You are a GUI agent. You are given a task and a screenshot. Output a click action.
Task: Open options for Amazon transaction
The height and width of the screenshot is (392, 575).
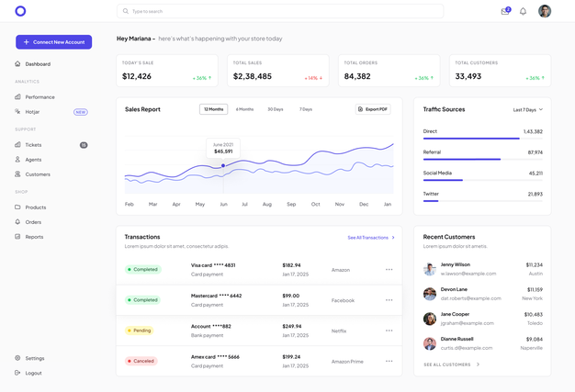pyautogui.click(x=389, y=270)
